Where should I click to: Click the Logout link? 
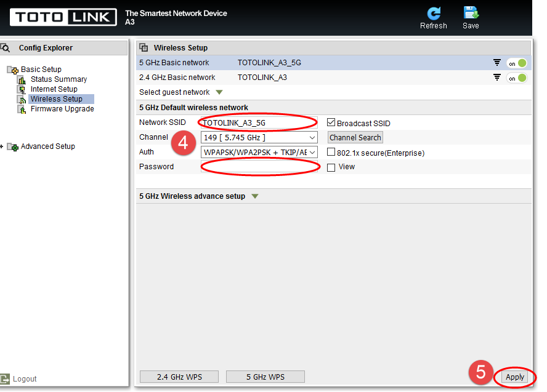pos(25,378)
